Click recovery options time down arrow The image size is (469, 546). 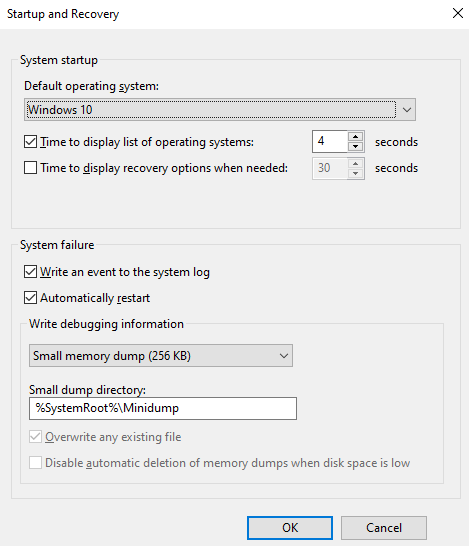point(355,173)
